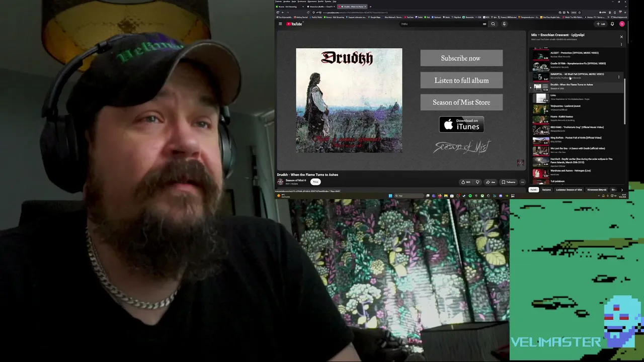Open Spotify from the taskbar
Viewport: 644px width, 362px height.
(x=470, y=196)
